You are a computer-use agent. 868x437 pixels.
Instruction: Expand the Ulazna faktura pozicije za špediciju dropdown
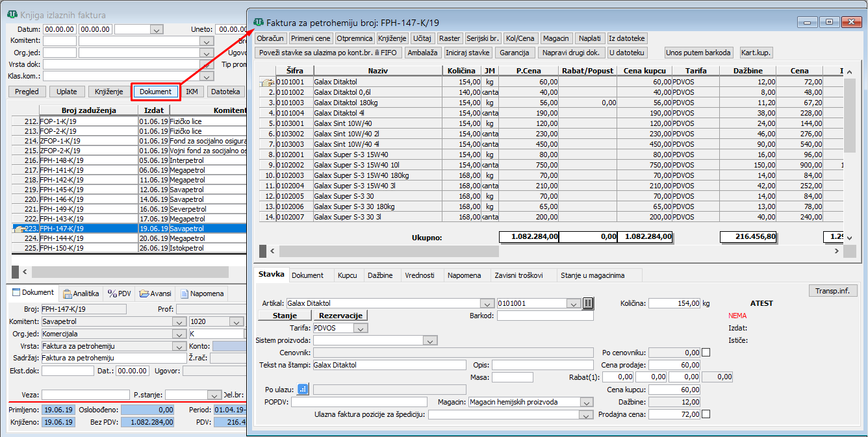[x=587, y=415]
